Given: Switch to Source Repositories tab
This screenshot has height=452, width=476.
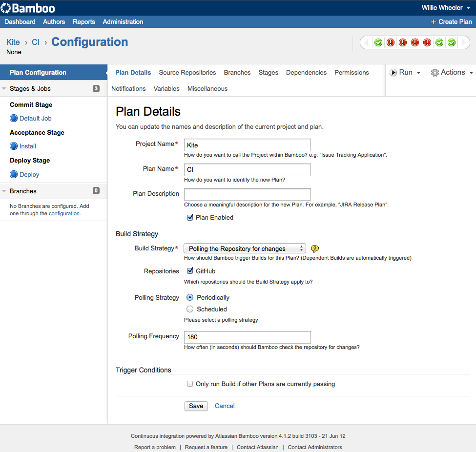Looking at the screenshot, I should click(187, 73).
